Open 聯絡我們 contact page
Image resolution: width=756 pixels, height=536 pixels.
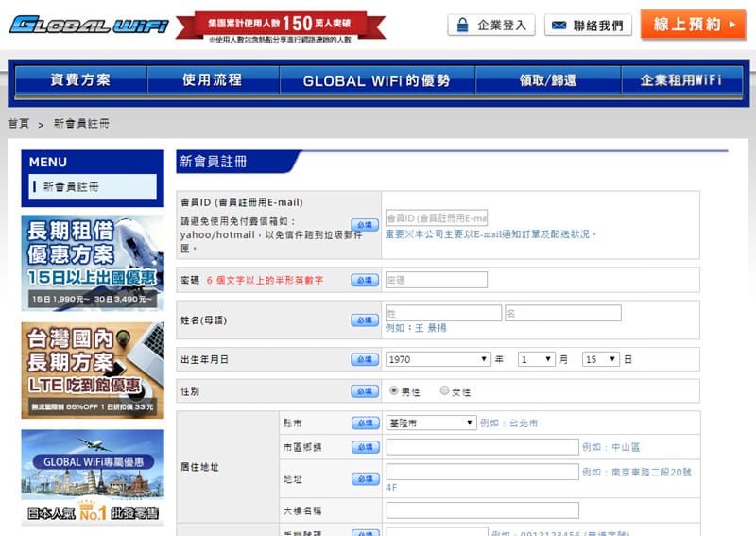coord(588,26)
